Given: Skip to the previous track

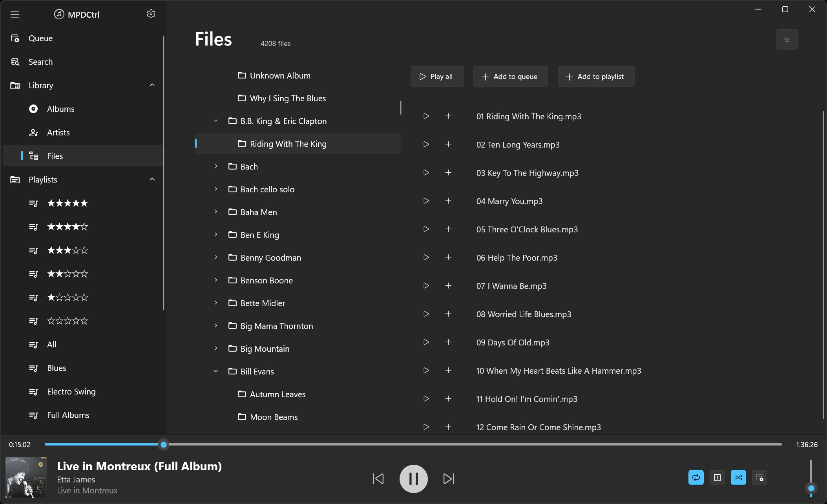Looking at the screenshot, I should 378,478.
